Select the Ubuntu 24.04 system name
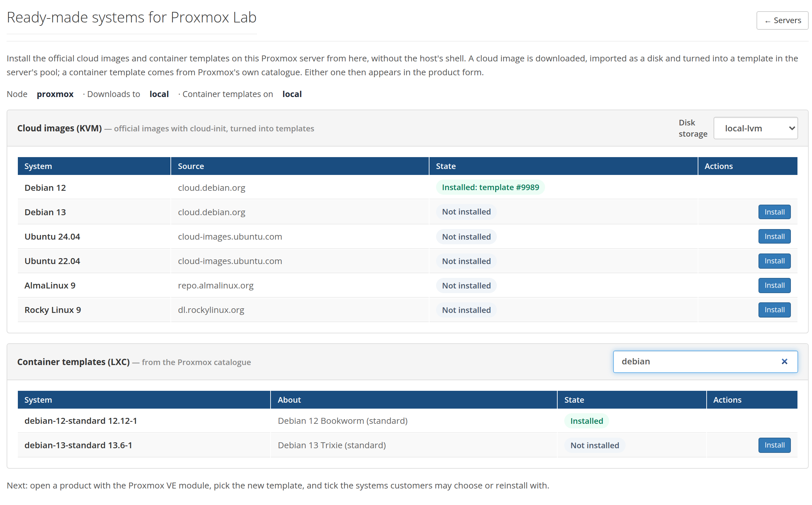812x505 pixels. click(x=52, y=236)
